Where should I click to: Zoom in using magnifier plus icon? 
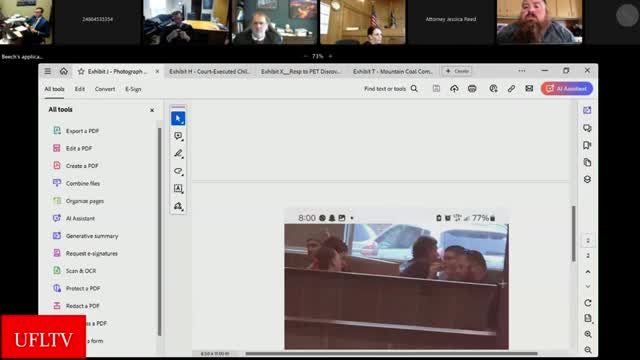(588, 334)
